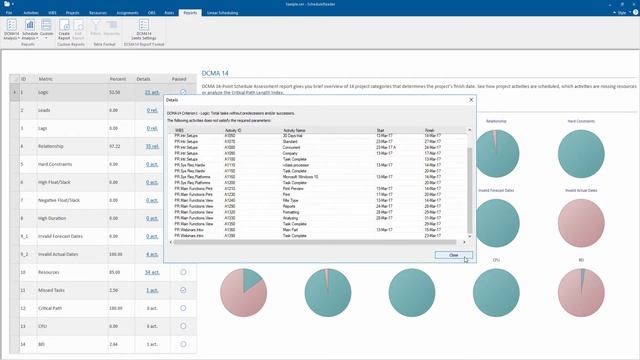The height and width of the screenshot is (360, 640).
Task: Select the 'Print Preview' activity row
Action: click(x=317, y=189)
